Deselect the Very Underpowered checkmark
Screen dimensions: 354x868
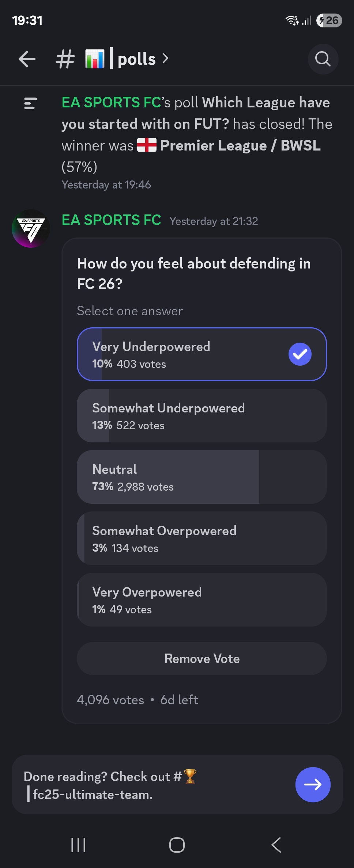click(x=300, y=354)
